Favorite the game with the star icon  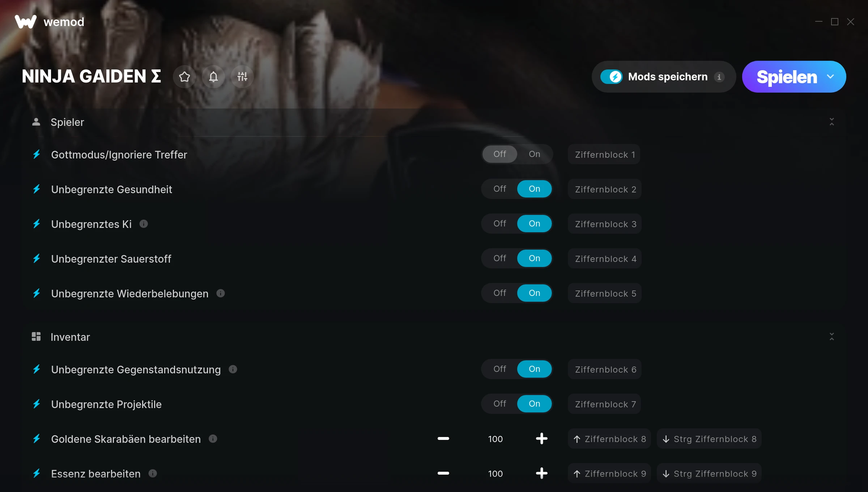click(184, 77)
